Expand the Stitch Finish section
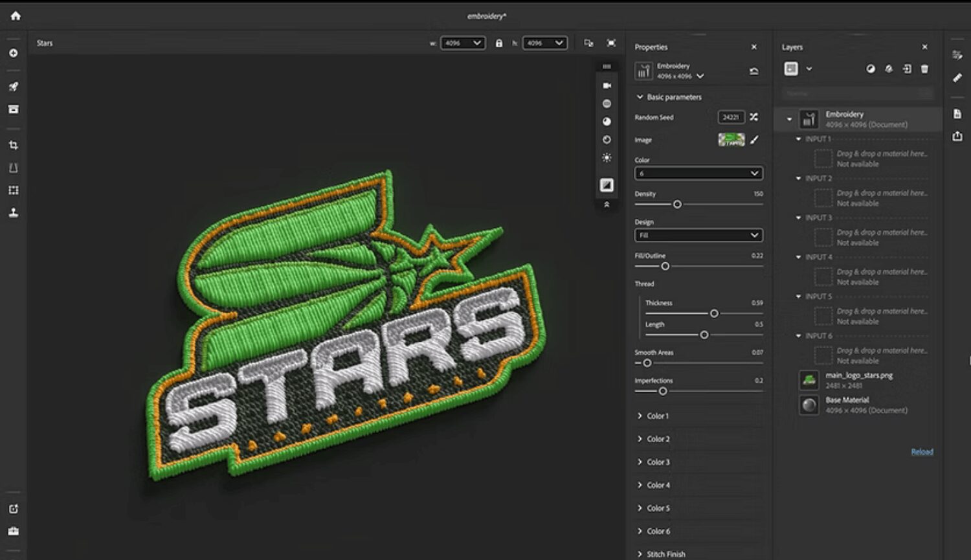 coord(665,554)
